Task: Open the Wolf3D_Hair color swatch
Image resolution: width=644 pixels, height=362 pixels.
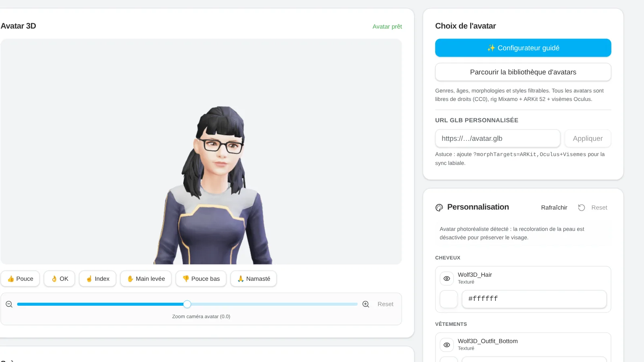Action: coord(449,299)
